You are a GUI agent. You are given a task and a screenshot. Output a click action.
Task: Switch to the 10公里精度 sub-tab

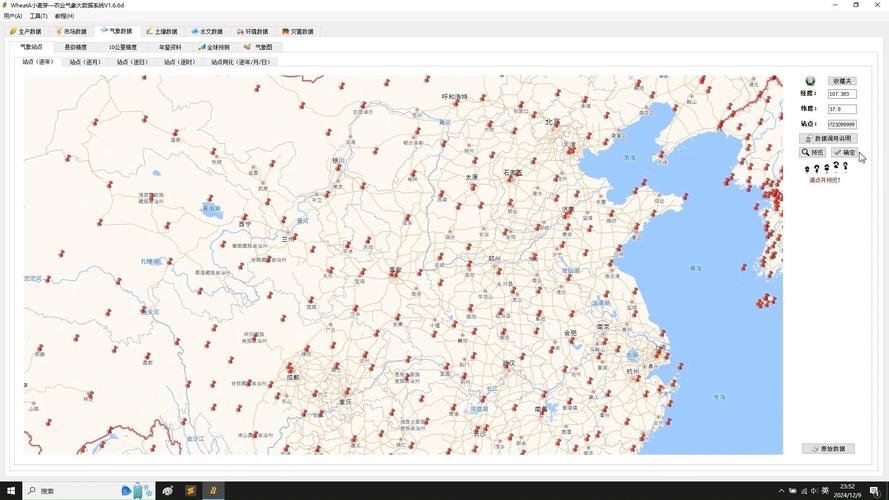122,47
